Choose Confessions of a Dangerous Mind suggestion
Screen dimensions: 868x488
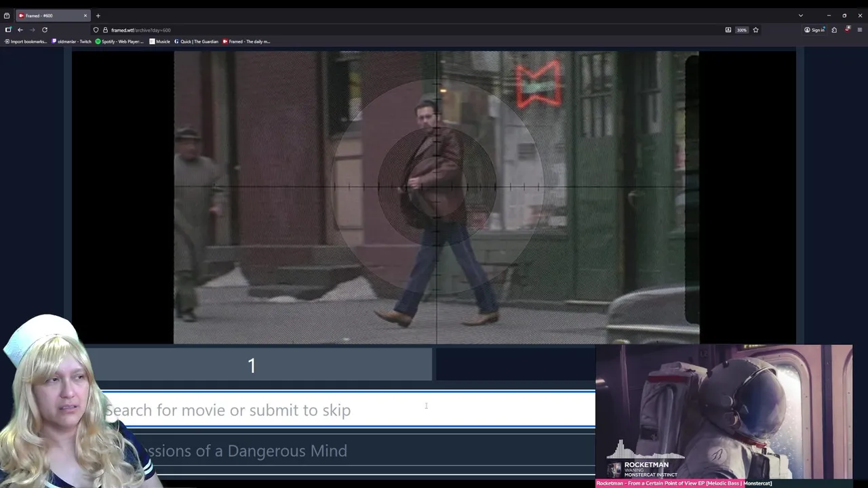(347, 451)
